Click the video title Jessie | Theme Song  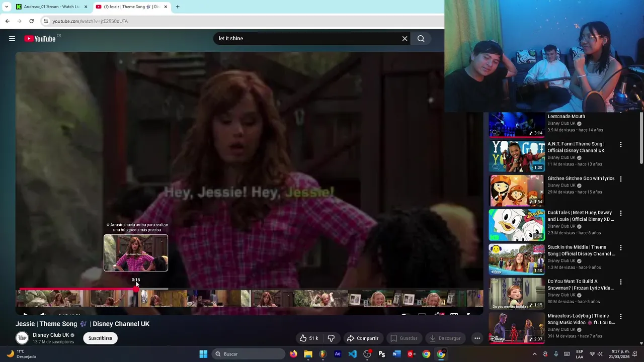(x=83, y=324)
